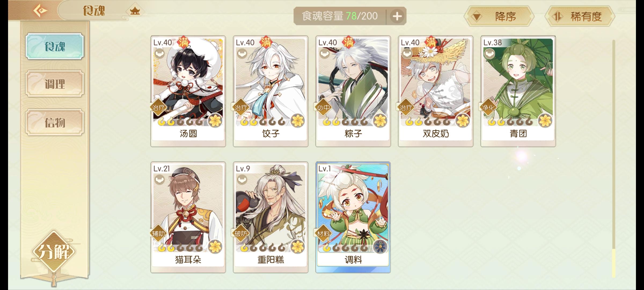Viewport: 644px width, 290px height.
Task: Switch to the 调理 side tab
Action: pyautogui.click(x=55, y=84)
